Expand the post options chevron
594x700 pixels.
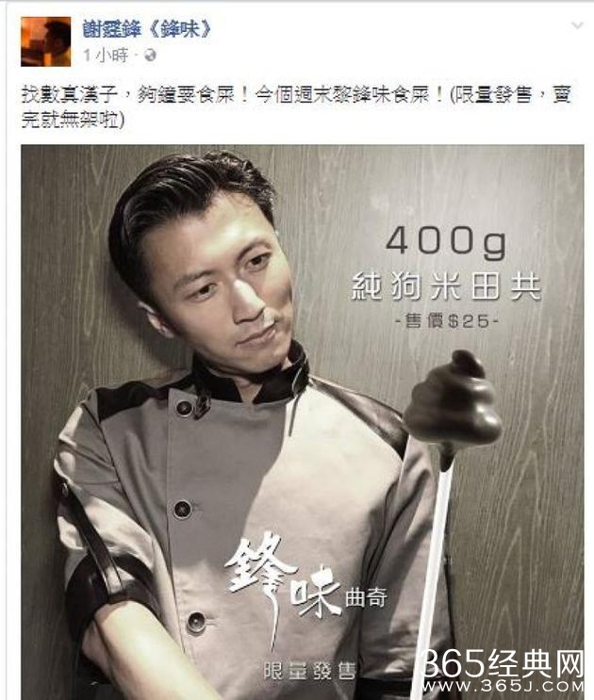click(x=577, y=25)
